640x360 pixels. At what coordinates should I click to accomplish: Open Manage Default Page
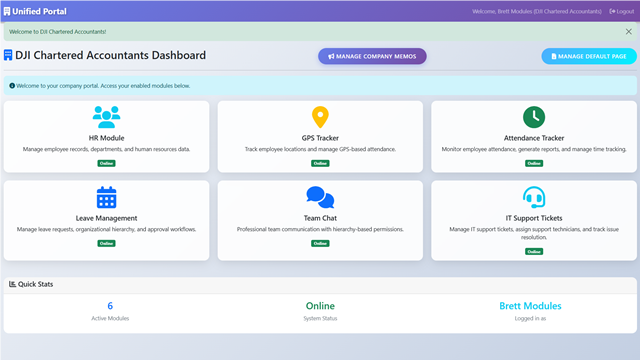click(x=589, y=56)
